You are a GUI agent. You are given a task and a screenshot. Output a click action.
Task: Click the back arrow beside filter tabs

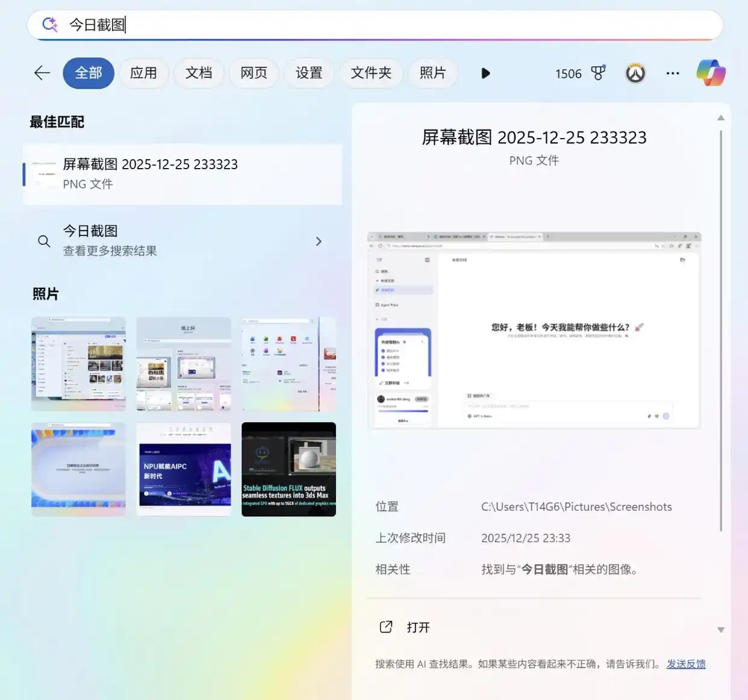(42, 73)
